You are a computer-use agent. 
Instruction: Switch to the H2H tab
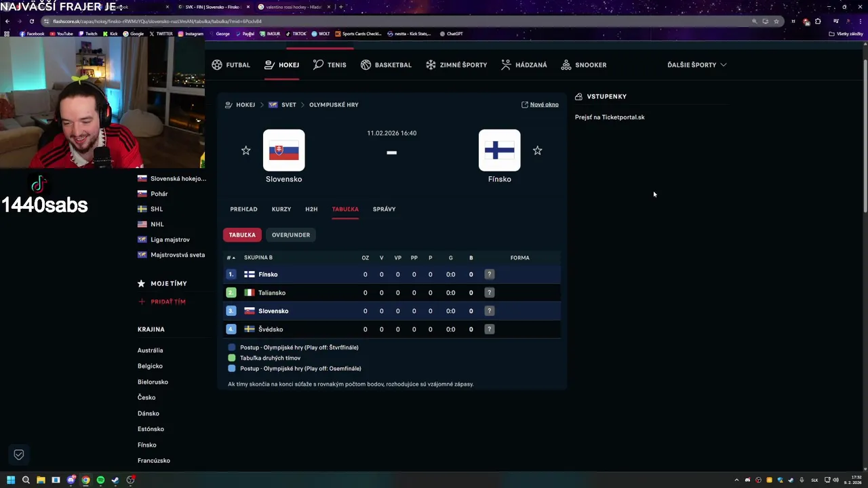pos(311,209)
